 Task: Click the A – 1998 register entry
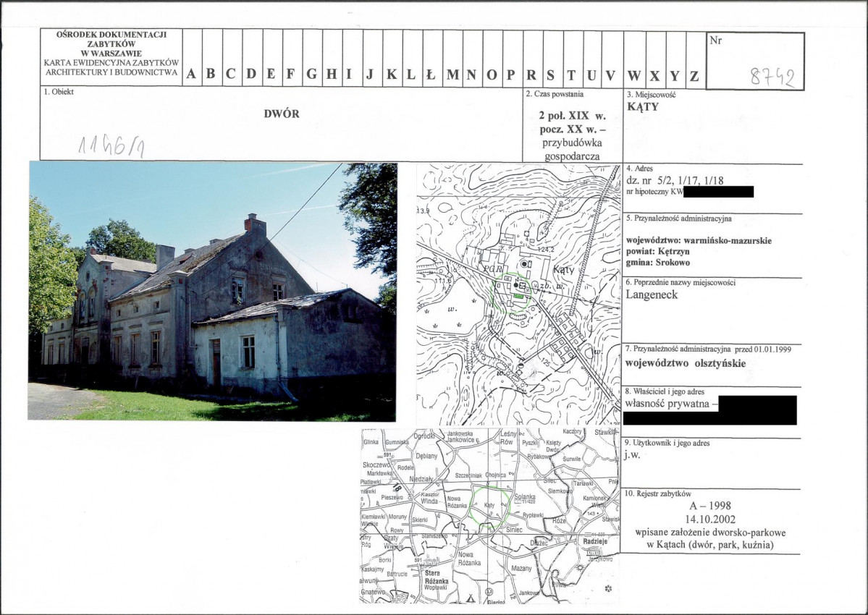[x=710, y=506]
